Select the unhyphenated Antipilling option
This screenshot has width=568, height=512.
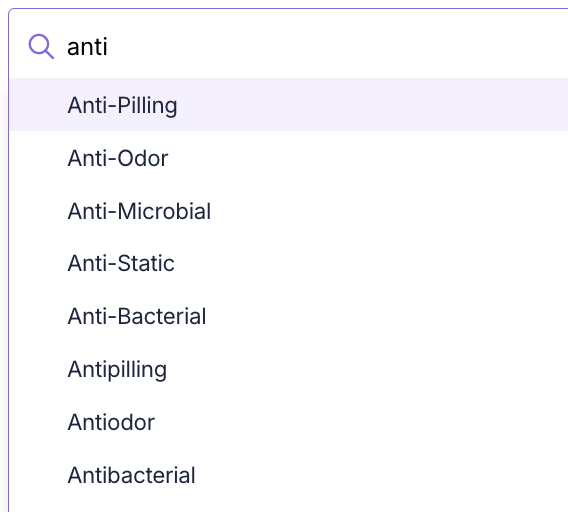click(289, 369)
